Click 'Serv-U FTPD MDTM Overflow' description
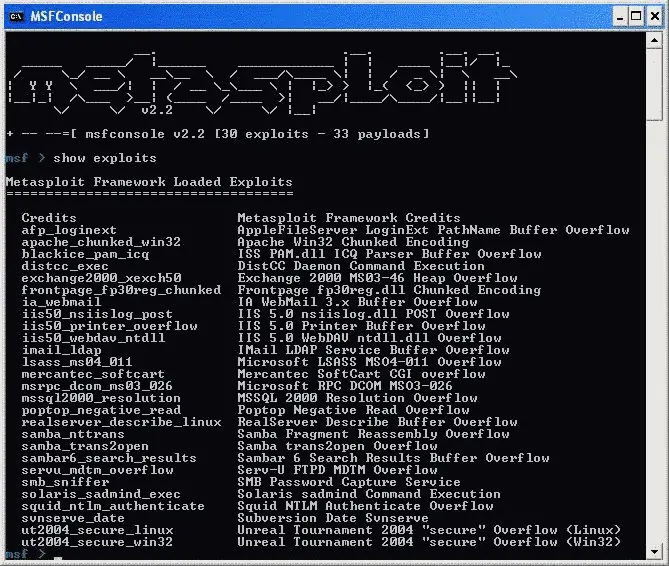Image resolution: width=669 pixels, height=566 pixels. click(x=337, y=470)
